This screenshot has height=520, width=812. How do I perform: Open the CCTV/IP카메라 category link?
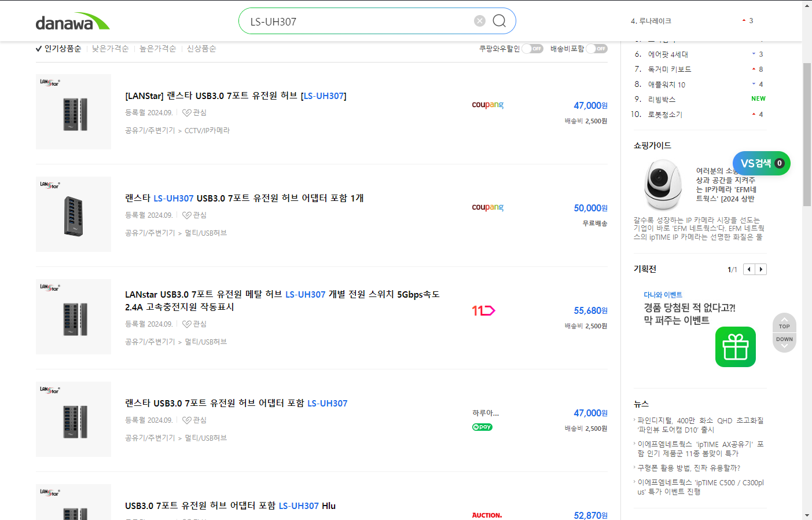[x=207, y=130]
